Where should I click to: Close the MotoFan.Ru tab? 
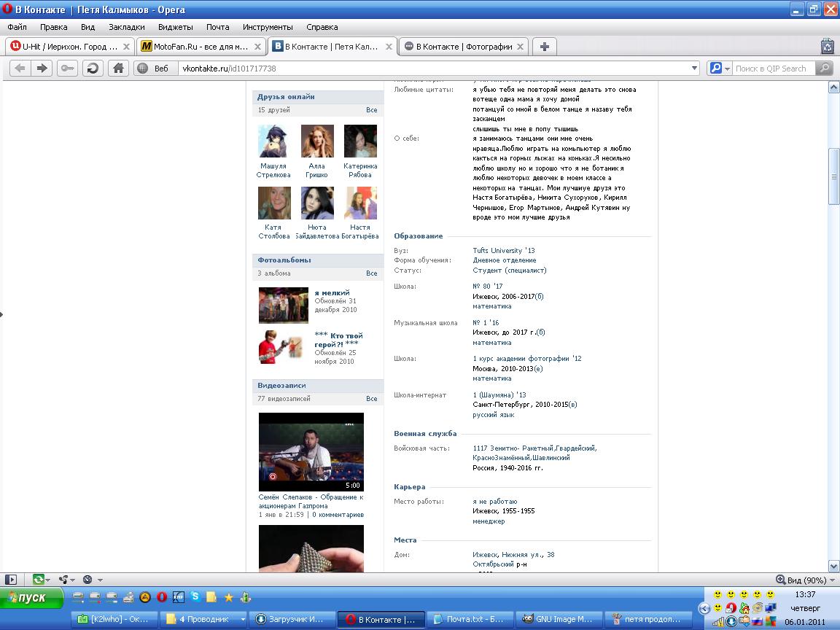click(257, 47)
